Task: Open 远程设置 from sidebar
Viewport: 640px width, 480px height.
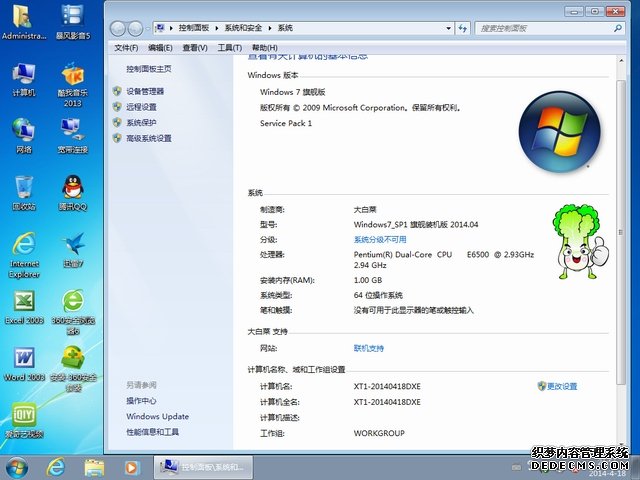Action: point(141,107)
